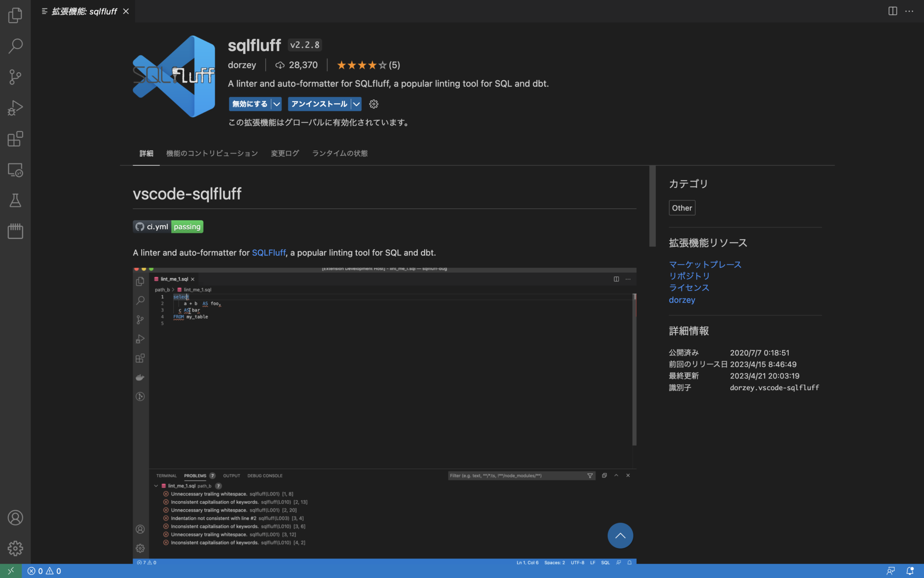This screenshot has height=578, width=924.
Task: Click the back-to-top arrow button
Action: [620, 536]
